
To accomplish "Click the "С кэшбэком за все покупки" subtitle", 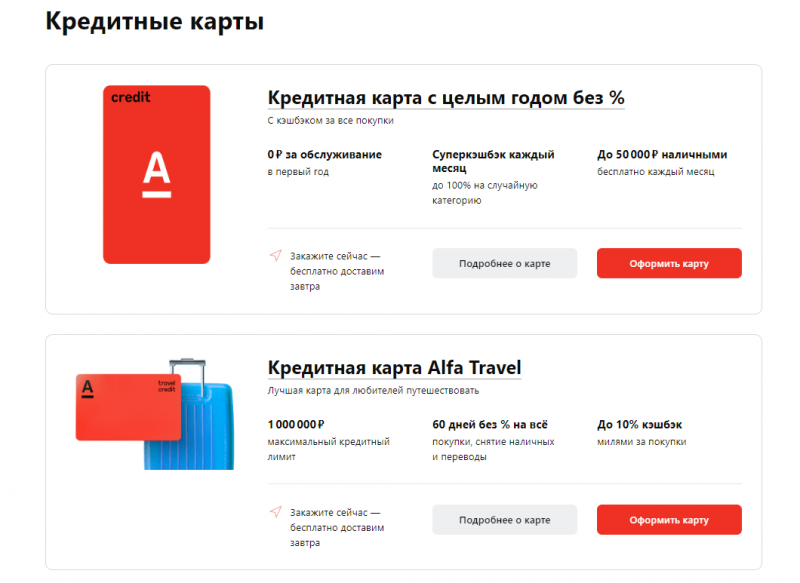I will [330, 121].
